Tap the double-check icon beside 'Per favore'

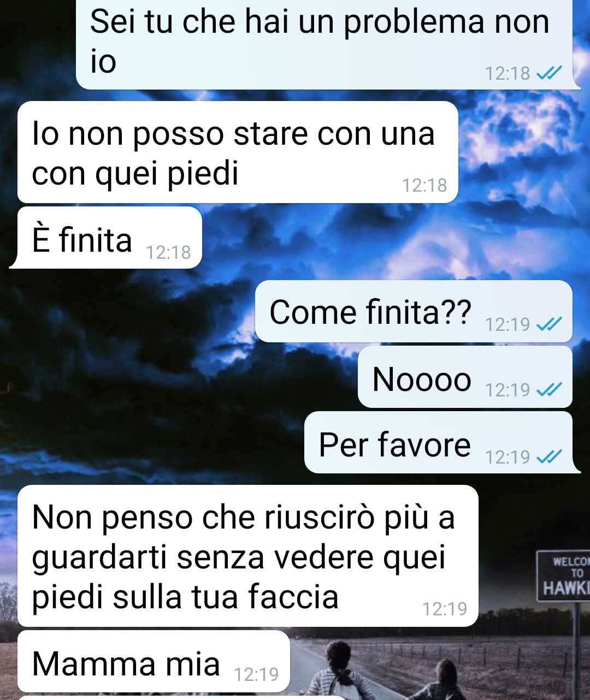(549, 456)
